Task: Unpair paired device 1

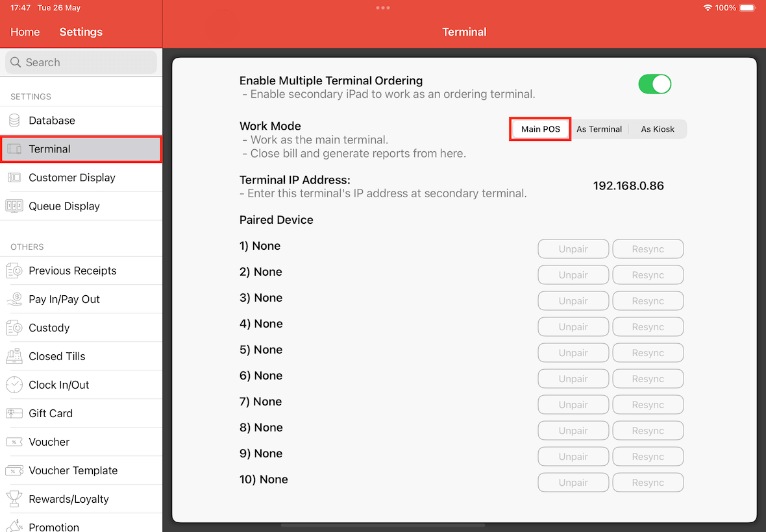Action: 573,249
